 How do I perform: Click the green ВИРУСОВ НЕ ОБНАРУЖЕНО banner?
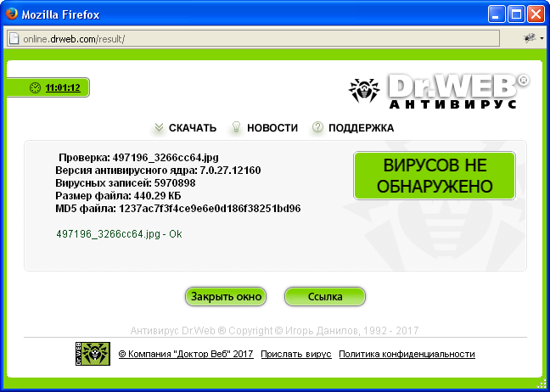[434, 176]
